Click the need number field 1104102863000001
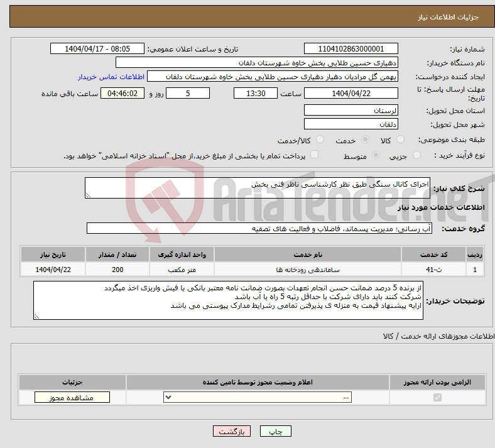This screenshot has width=495, height=448. point(351,48)
